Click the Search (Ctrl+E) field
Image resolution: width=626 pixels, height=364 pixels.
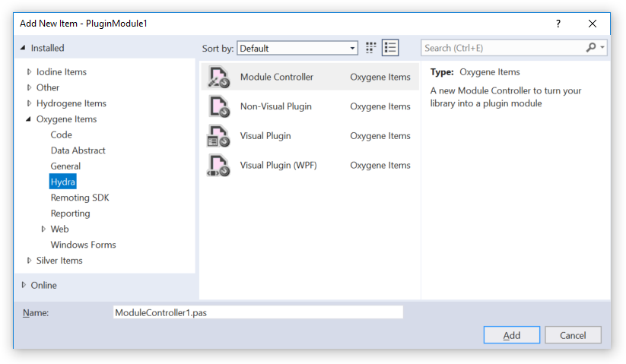click(x=503, y=48)
